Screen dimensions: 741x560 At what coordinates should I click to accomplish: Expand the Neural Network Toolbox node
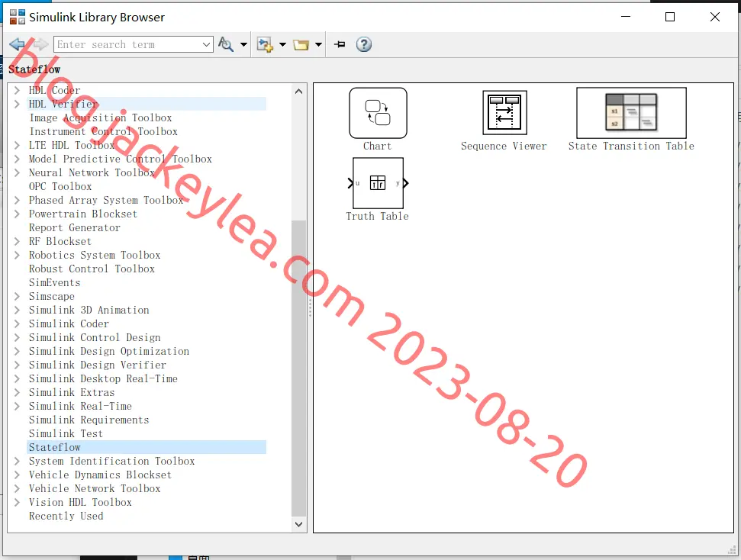coord(17,172)
